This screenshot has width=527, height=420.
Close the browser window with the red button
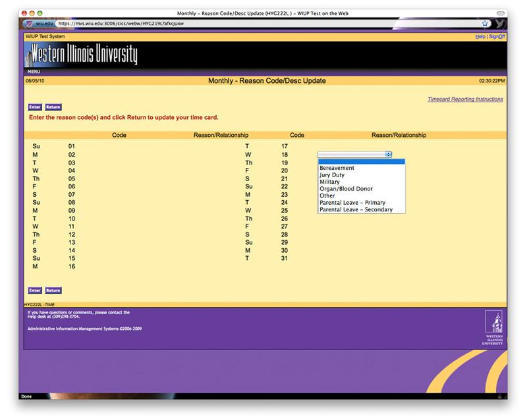pyautogui.click(x=24, y=13)
